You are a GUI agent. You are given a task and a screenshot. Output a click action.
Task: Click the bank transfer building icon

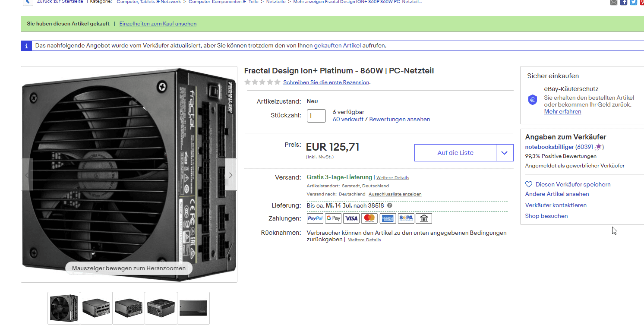(x=424, y=218)
